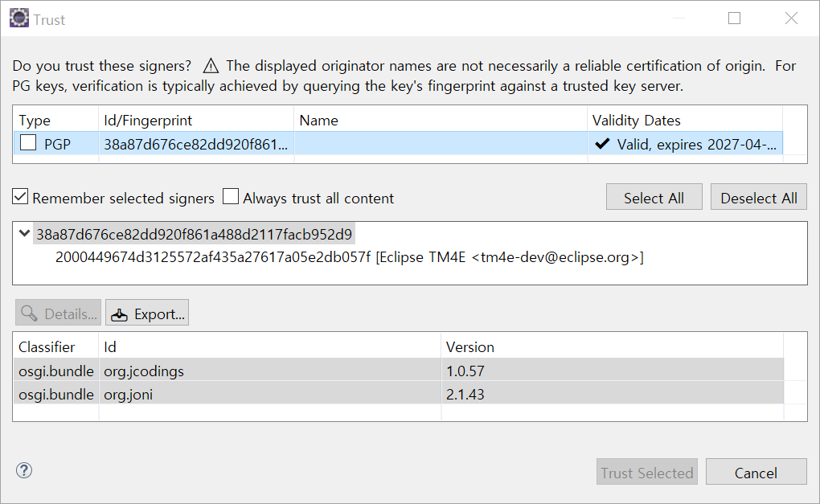Select the Eclipse TM4E subkey entry
Screen dimensions: 820x504
pyautogui.click(x=349, y=257)
